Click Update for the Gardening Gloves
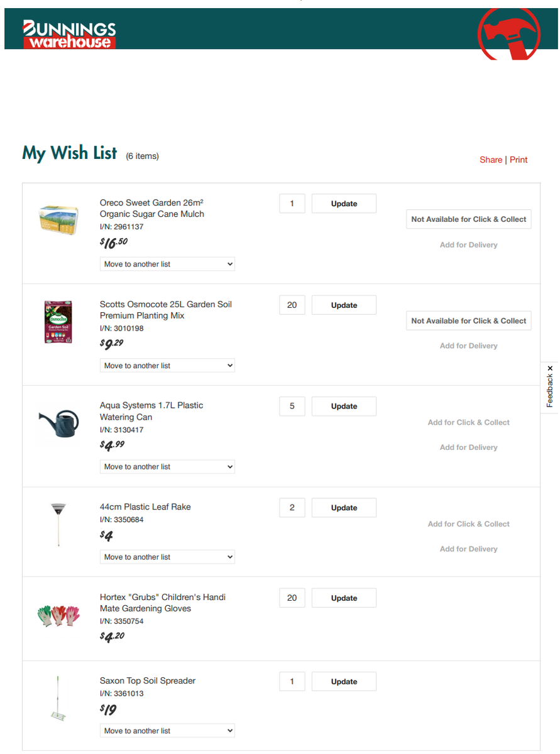The height and width of the screenshot is (754, 560). pos(344,598)
